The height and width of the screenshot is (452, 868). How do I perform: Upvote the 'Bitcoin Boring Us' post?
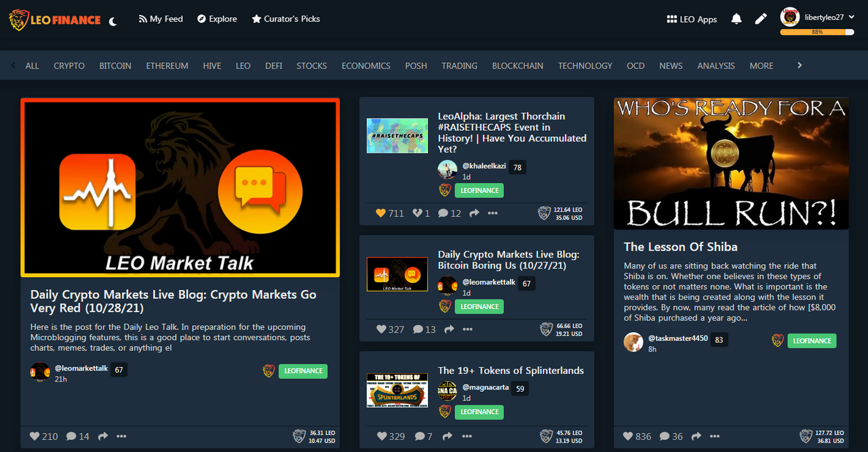381,329
